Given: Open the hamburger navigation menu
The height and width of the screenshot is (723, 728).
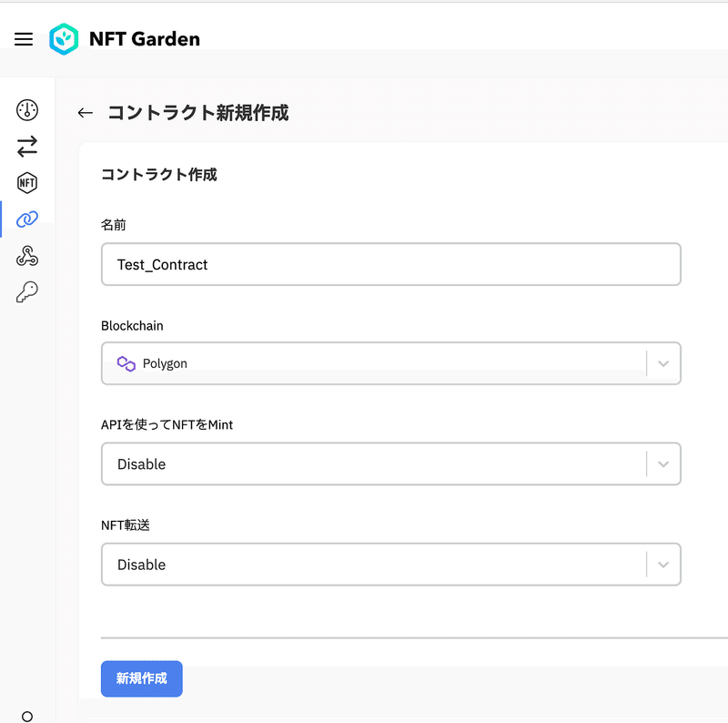Looking at the screenshot, I should coord(24,39).
